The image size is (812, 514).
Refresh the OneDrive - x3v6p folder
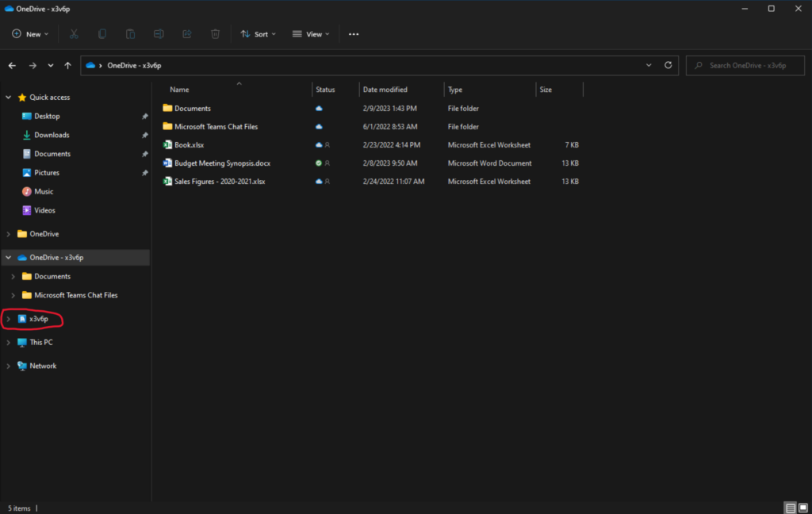[x=668, y=65]
